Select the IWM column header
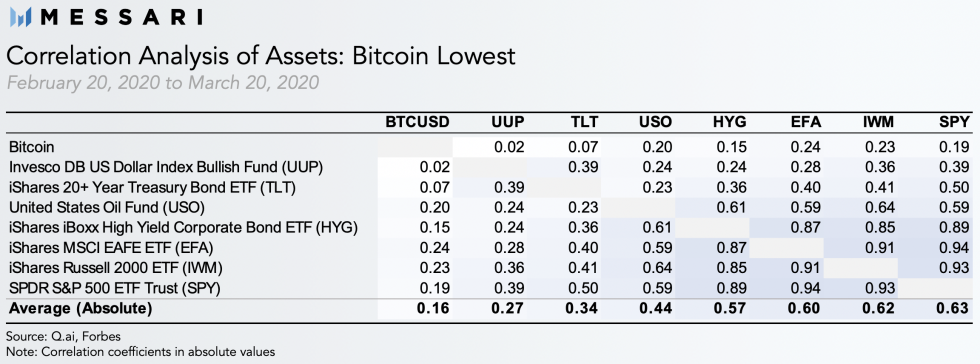This screenshot has height=364, width=980. (878, 122)
